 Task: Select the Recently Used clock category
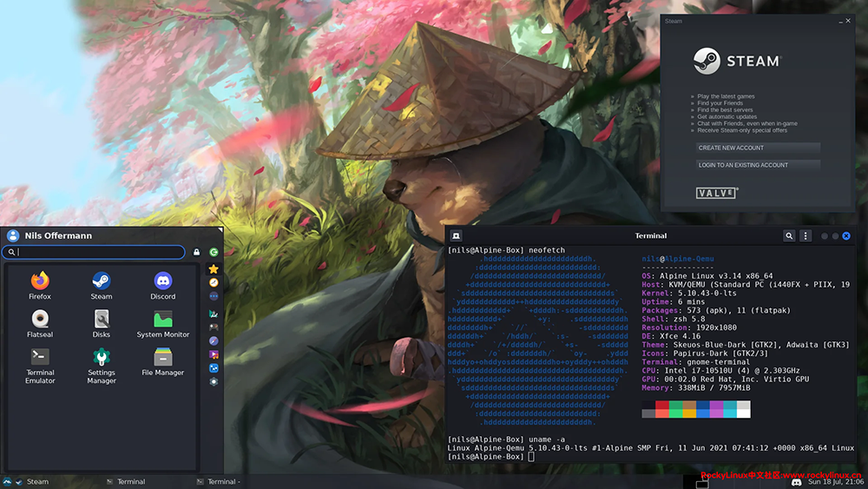214,282
